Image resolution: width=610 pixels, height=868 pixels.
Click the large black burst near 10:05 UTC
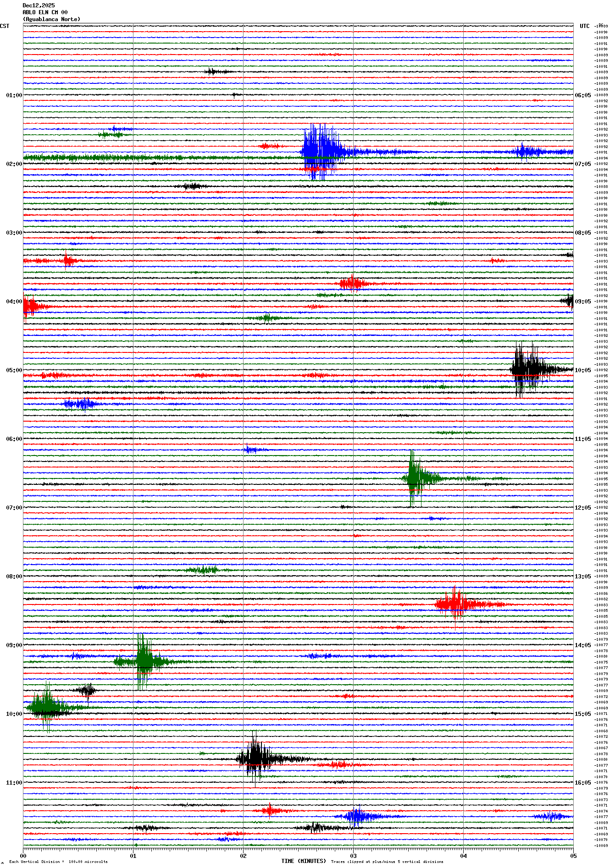pos(527,369)
